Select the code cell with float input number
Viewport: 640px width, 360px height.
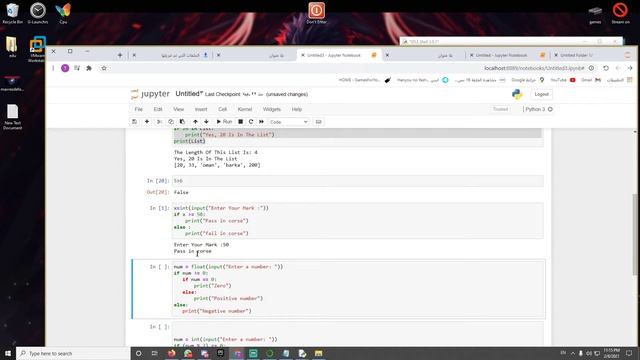(x=358, y=289)
